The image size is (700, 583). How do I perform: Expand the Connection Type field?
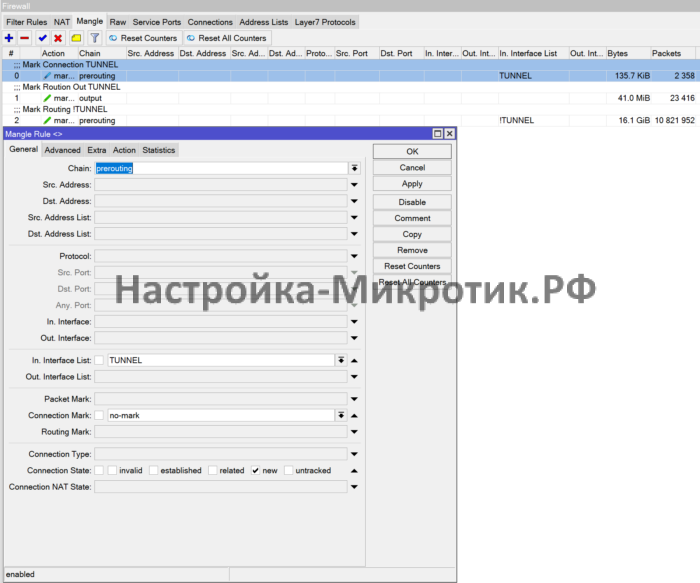(x=354, y=454)
